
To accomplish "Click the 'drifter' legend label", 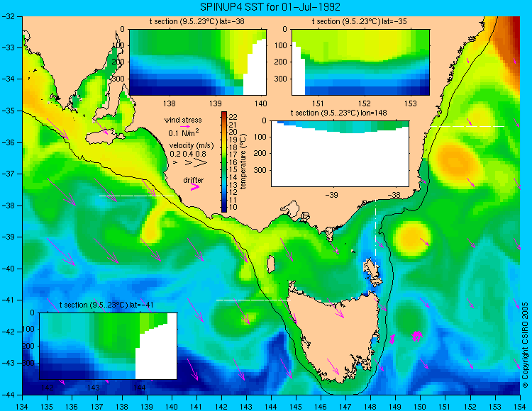I will pos(194,180).
